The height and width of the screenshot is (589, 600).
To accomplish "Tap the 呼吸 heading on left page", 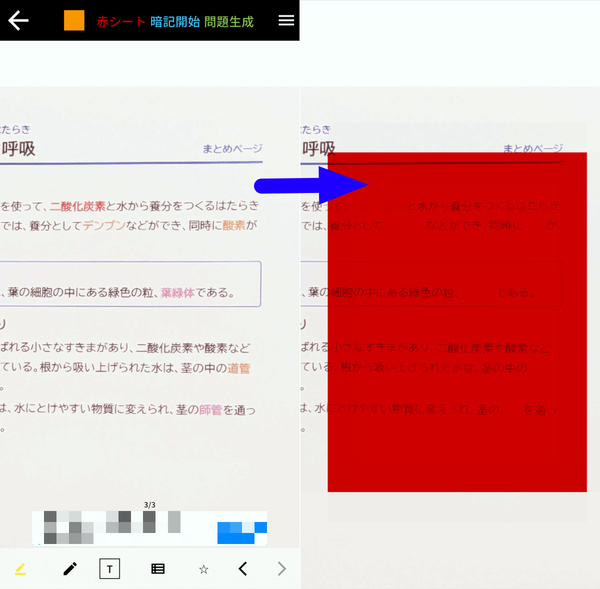I will click(x=18, y=148).
